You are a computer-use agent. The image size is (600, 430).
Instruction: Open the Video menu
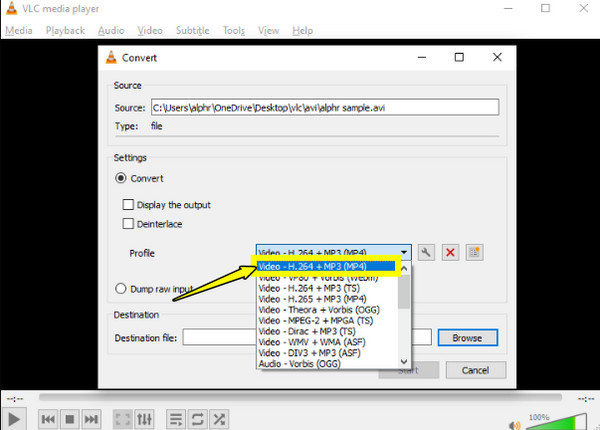(150, 30)
